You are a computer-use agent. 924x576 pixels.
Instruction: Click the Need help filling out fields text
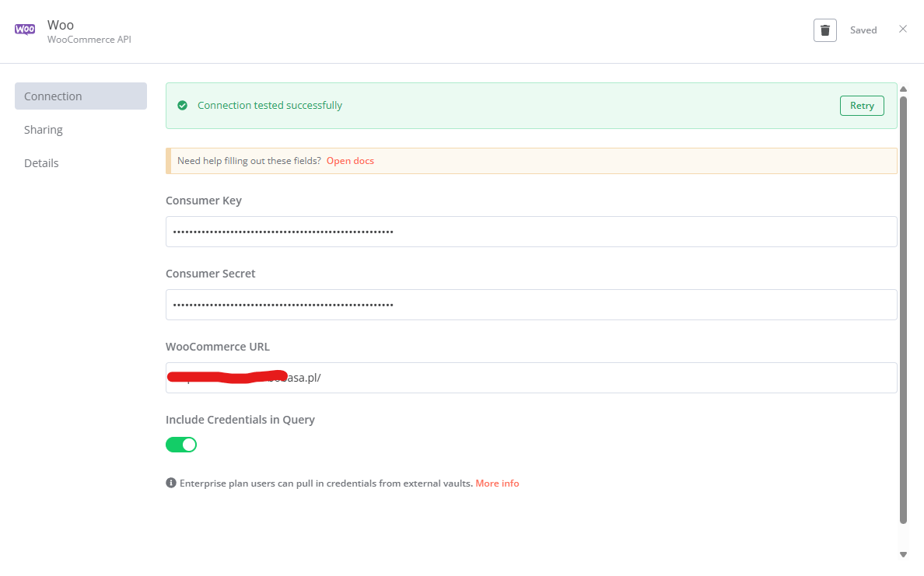[249, 161]
